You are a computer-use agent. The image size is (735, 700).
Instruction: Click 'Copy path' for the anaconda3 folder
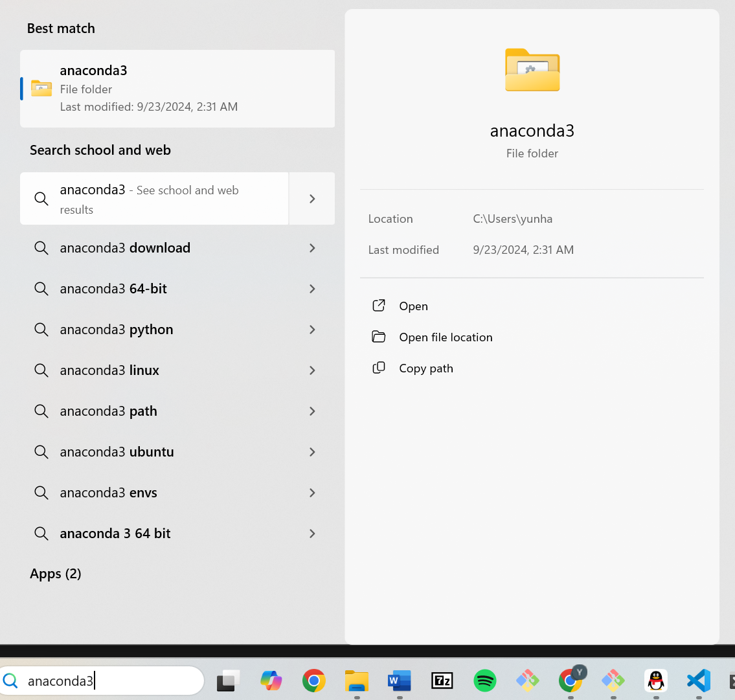425,368
